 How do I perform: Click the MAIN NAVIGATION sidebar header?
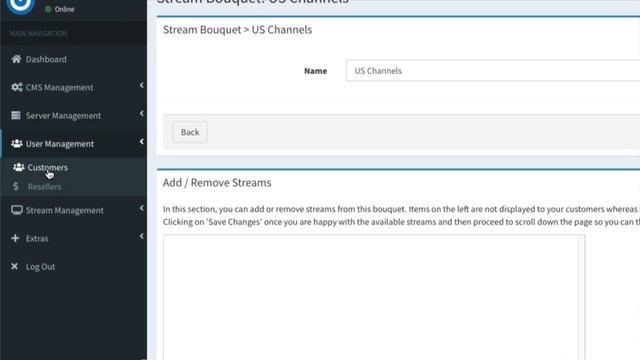(38, 33)
